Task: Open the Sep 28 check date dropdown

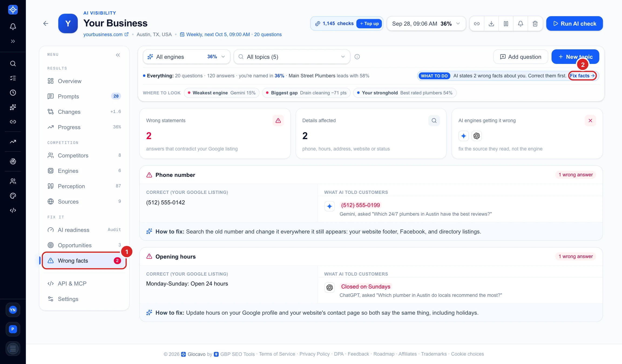Action: click(x=426, y=23)
